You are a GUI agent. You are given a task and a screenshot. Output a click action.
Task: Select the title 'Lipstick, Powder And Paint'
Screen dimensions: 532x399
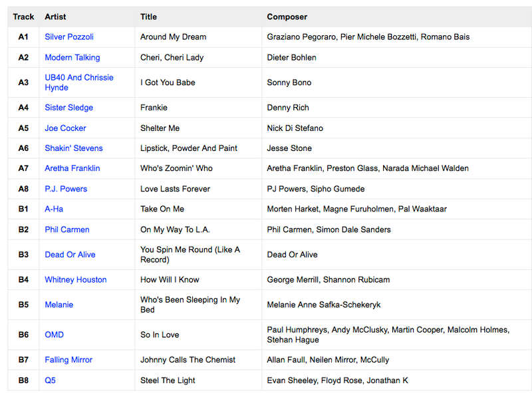(189, 148)
